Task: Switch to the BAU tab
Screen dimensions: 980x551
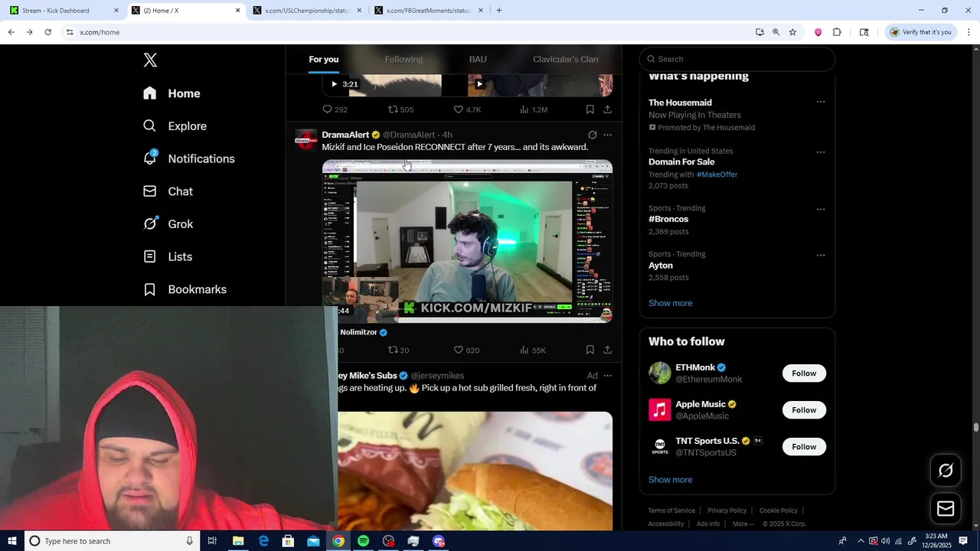Action: pyautogui.click(x=478, y=59)
